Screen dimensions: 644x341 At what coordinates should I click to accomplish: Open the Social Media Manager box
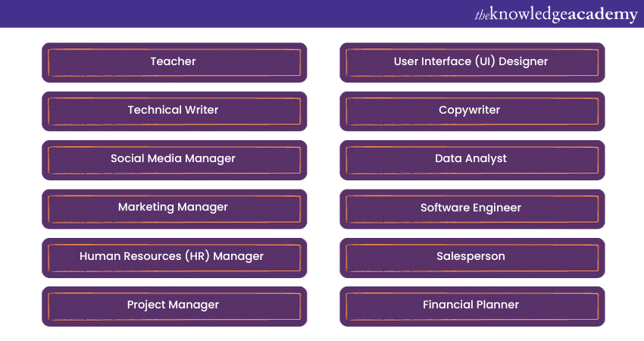pos(174,159)
